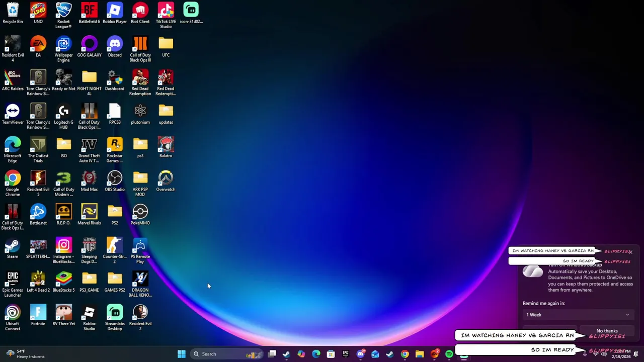
Task: Select the Discord desktop shortcut
Action: [x=115, y=47]
